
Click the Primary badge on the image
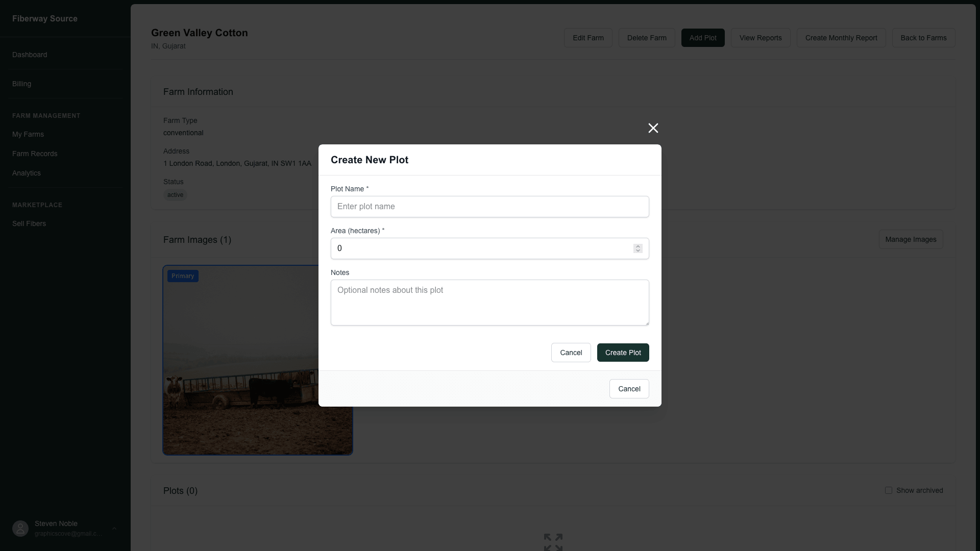[183, 276]
